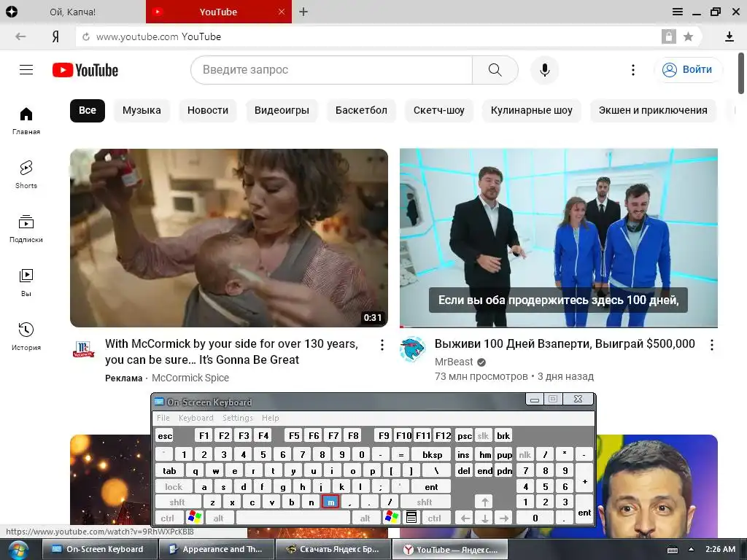Open Выживи 100 Дней Взаперти video title
Screen dimensions: 747x560
tap(565, 344)
